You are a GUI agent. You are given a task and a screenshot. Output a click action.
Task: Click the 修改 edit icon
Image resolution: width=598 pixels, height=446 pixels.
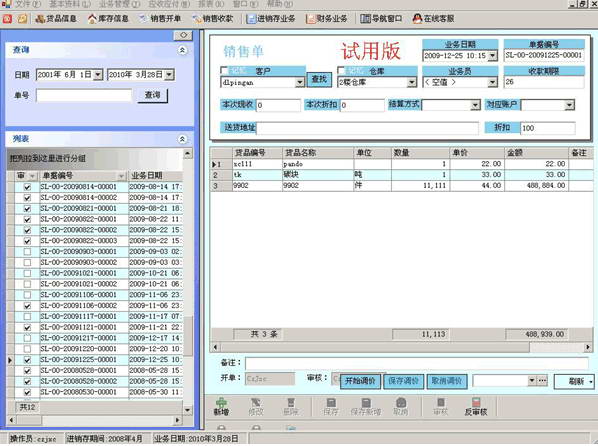256,403
